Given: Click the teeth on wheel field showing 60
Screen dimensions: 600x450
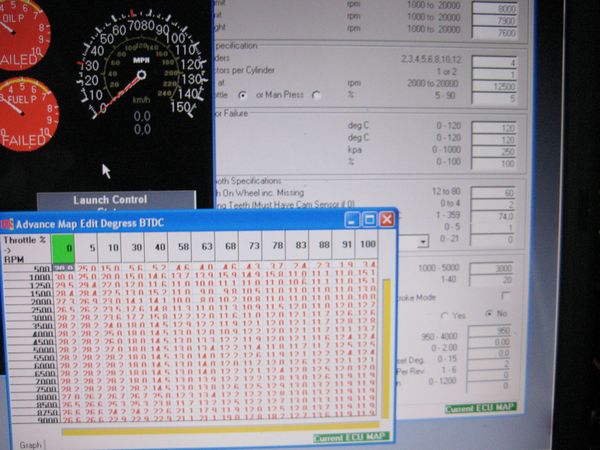Looking at the screenshot, I should click(492, 193).
